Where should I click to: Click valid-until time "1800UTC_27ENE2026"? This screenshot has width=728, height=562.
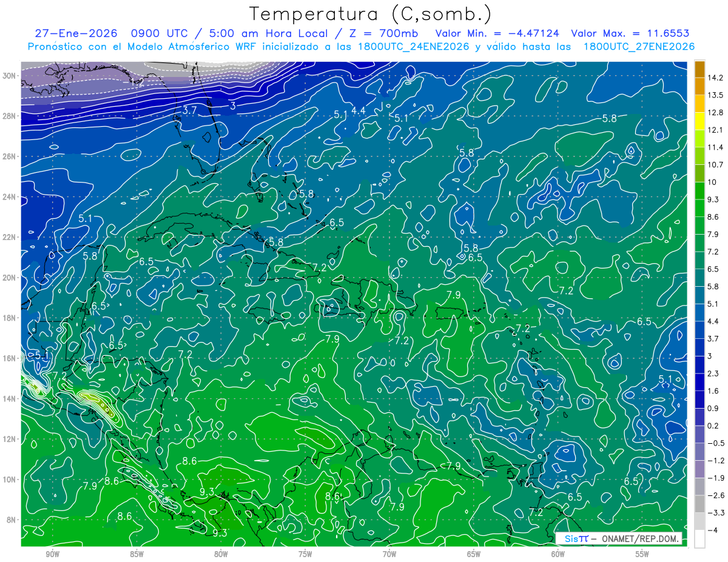[x=638, y=47]
